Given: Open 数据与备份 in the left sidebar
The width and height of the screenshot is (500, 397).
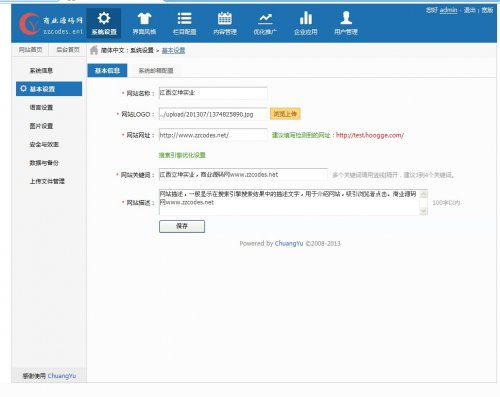Looking at the screenshot, I should coord(44,163).
